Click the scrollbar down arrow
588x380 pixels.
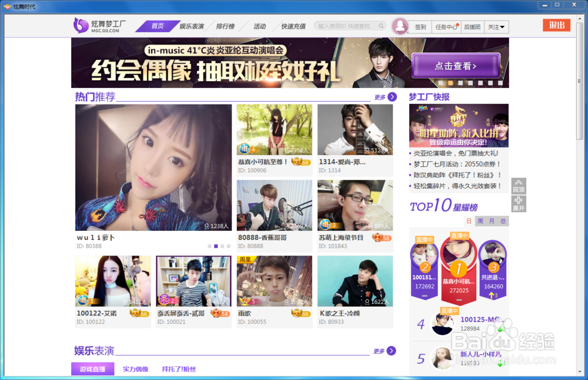tap(580, 372)
